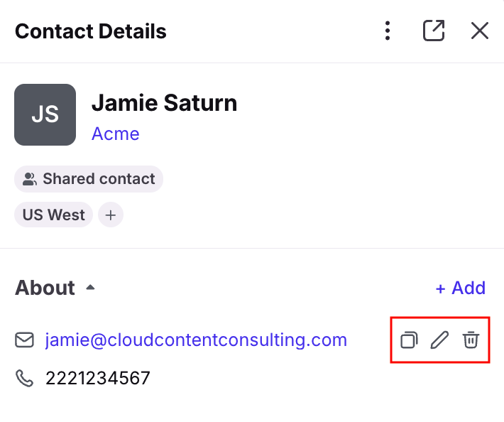The image size is (504, 422).
Task: Add a new tag with plus button
Action: 111,215
